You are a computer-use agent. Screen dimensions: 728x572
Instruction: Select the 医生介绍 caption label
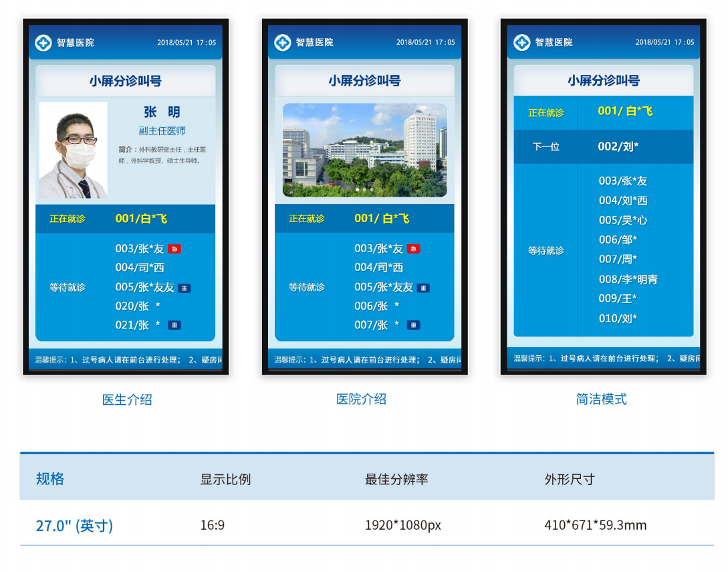pyautogui.click(x=127, y=399)
